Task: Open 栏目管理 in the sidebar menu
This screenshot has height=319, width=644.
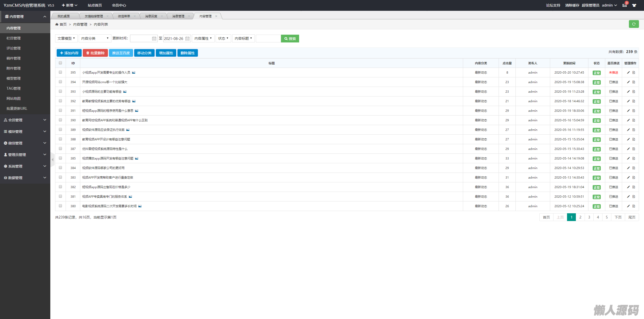Action: (14, 38)
